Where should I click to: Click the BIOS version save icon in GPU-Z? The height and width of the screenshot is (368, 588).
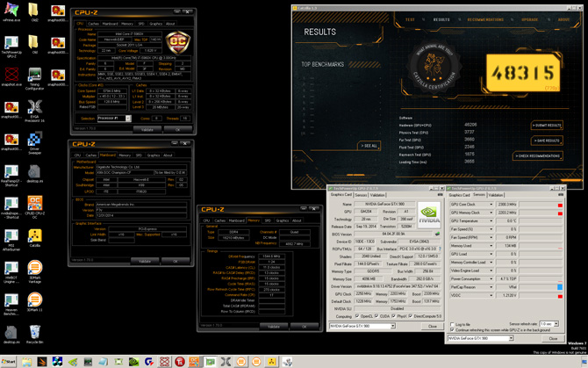point(437,234)
